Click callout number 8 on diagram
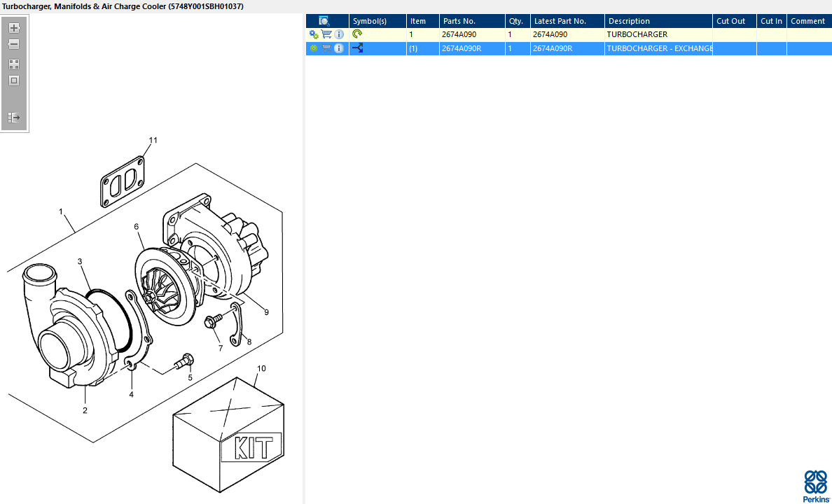This screenshot has width=832, height=504. click(249, 342)
